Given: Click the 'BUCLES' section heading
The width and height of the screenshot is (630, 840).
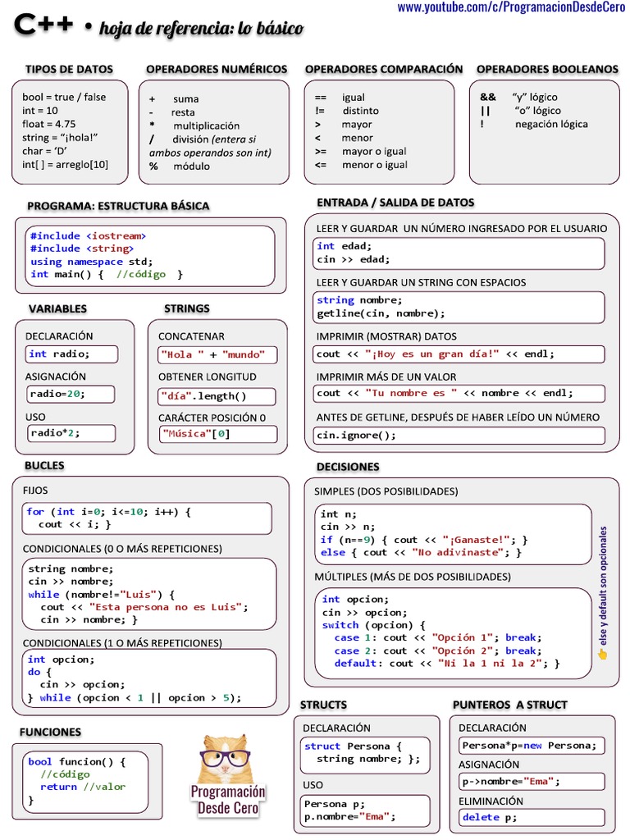Looking at the screenshot, I should pyautogui.click(x=44, y=466).
